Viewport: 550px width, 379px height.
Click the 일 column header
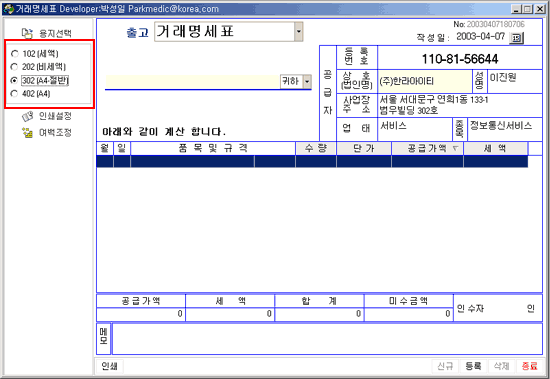point(122,148)
